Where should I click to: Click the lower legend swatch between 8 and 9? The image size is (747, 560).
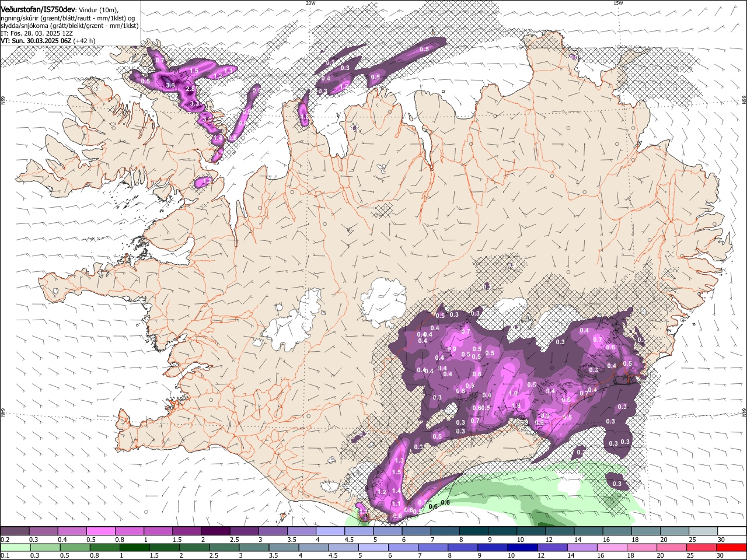(x=462, y=548)
